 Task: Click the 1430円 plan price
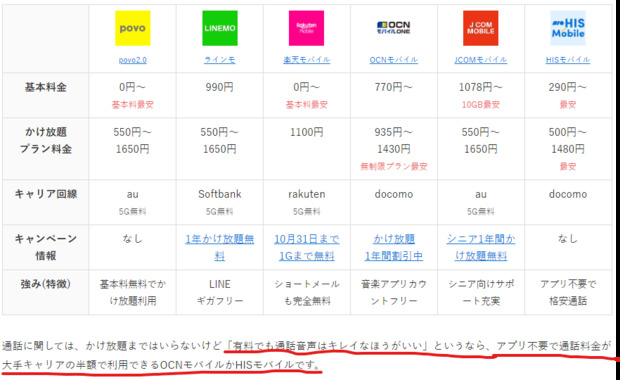click(393, 149)
